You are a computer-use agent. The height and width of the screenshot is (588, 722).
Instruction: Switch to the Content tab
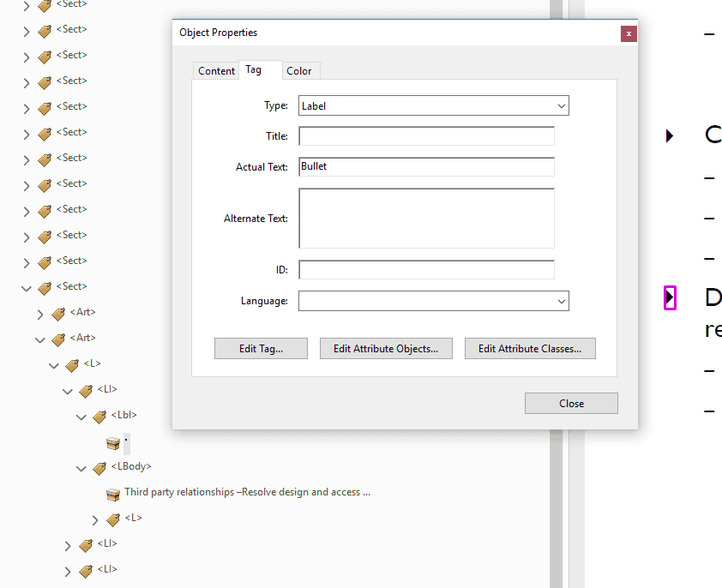pos(216,70)
